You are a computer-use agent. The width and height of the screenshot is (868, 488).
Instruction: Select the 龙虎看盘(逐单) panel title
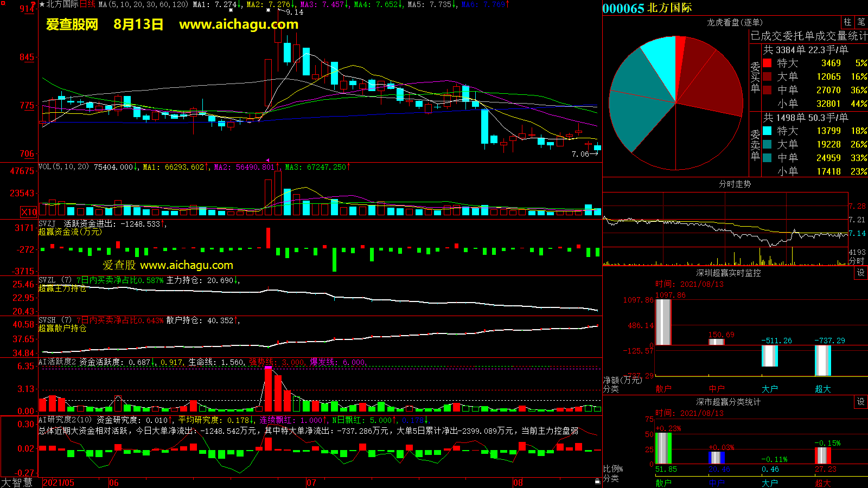735,22
